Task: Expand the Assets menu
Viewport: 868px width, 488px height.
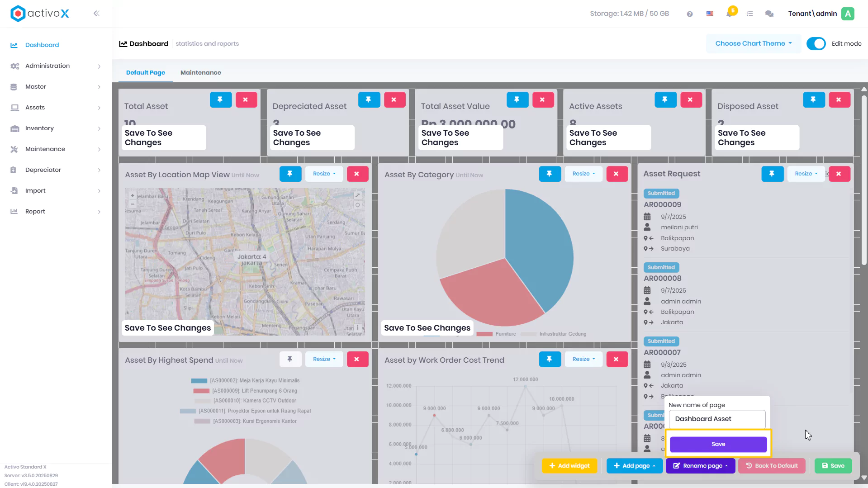Action: pyautogui.click(x=56, y=108)
